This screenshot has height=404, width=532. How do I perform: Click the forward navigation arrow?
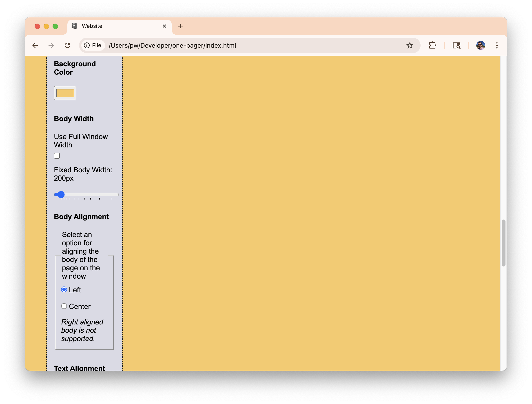(x=51, y=45)
